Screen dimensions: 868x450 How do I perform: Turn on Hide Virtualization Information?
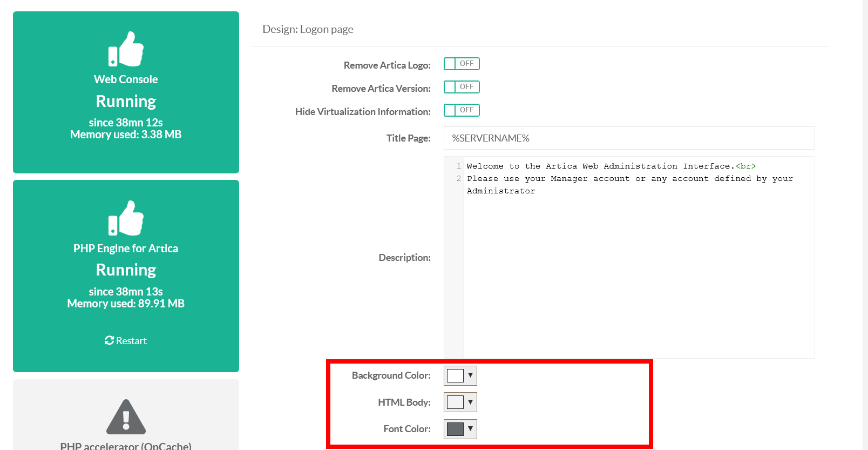[x=462, y=110]
